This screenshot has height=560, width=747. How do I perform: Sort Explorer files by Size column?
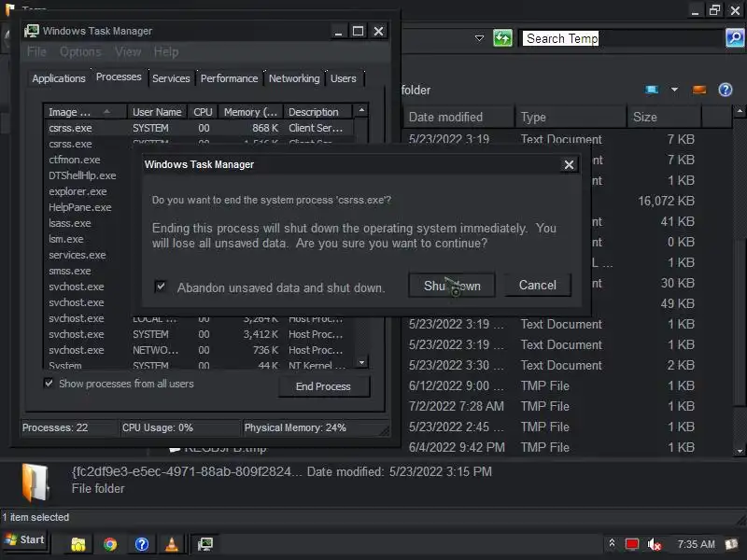pos(664,118)
